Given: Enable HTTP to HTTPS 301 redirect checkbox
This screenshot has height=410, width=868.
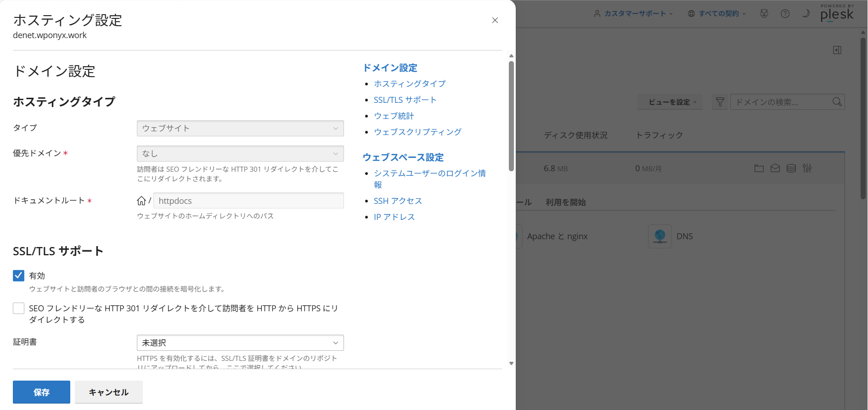Looking at the screenshot, I should click(18, 308).
